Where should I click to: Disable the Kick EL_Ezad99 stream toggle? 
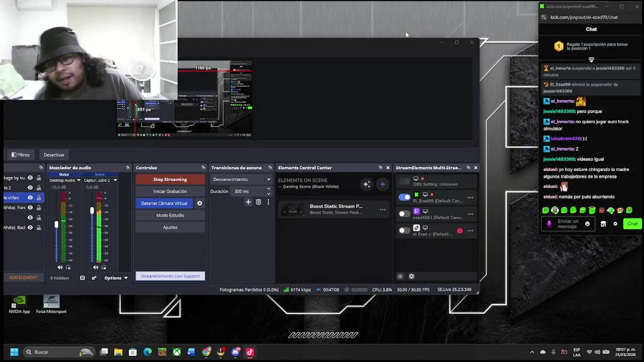404,198
